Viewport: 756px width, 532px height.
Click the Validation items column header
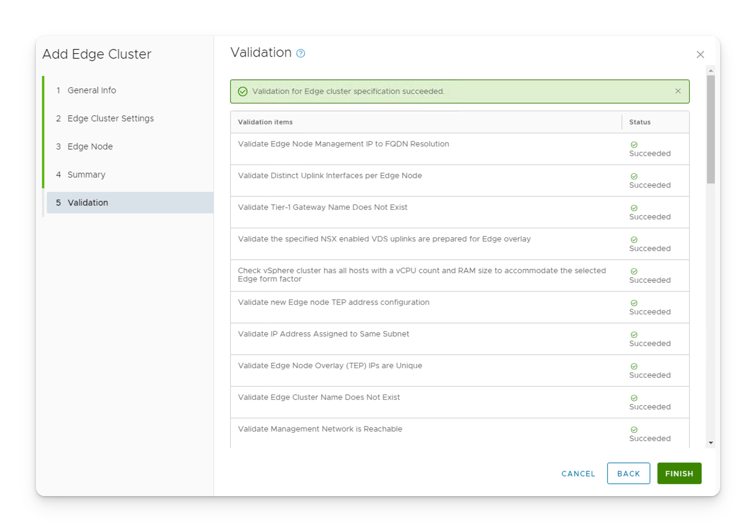pyautogui.click(x=265, y=122)
